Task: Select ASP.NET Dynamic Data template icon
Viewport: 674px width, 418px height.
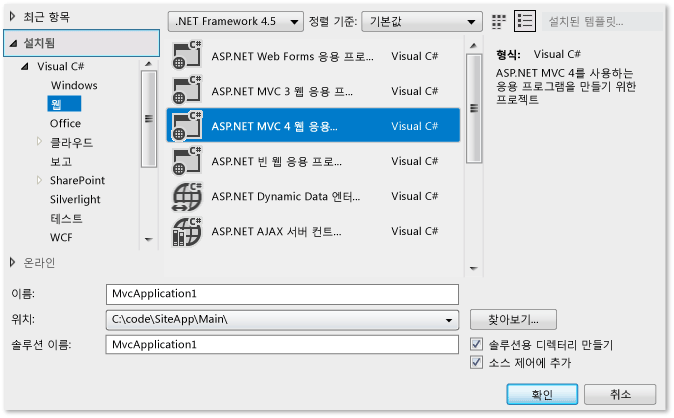Action: [x=187, y=196]
